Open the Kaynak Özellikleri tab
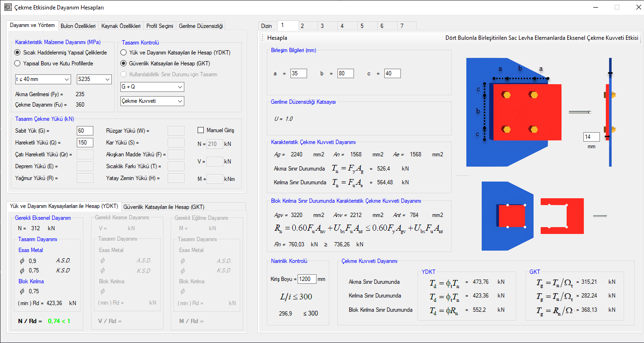The width and height of the screenshot is (644, 343). tap(121, 26)
